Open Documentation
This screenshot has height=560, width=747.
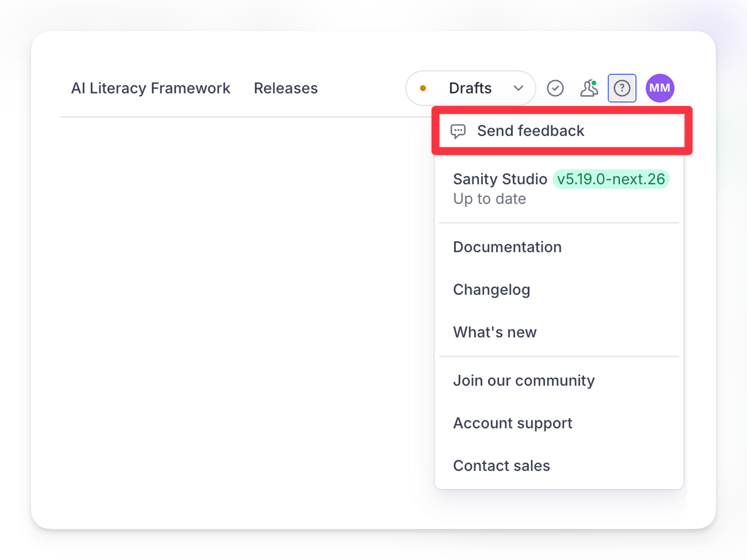[x=507, y=247]
